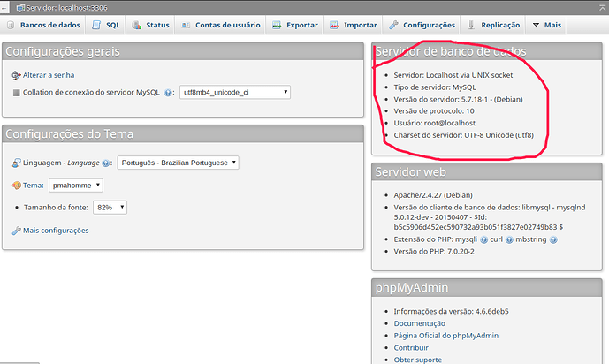Click Apache/2.4.27 (Debian) text
This screenshot has width=609, height=364.
pyautogui.click(x=433, y=195)
